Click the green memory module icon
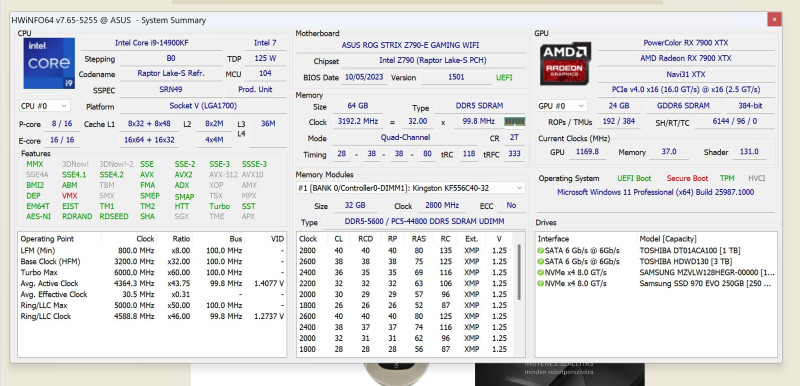800x386 pixels. (x=514, y=122)
